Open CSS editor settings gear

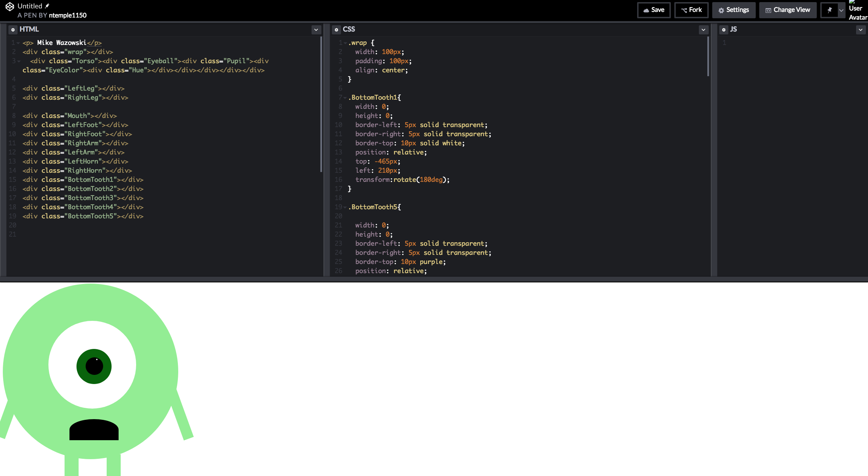tap(336, 29)
